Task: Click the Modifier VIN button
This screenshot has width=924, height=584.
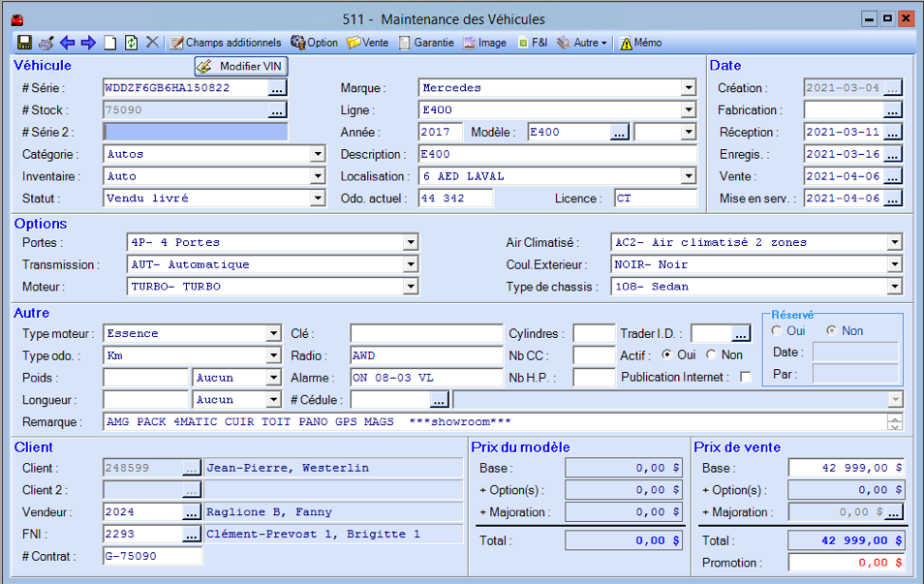Action: click(241, 66)
